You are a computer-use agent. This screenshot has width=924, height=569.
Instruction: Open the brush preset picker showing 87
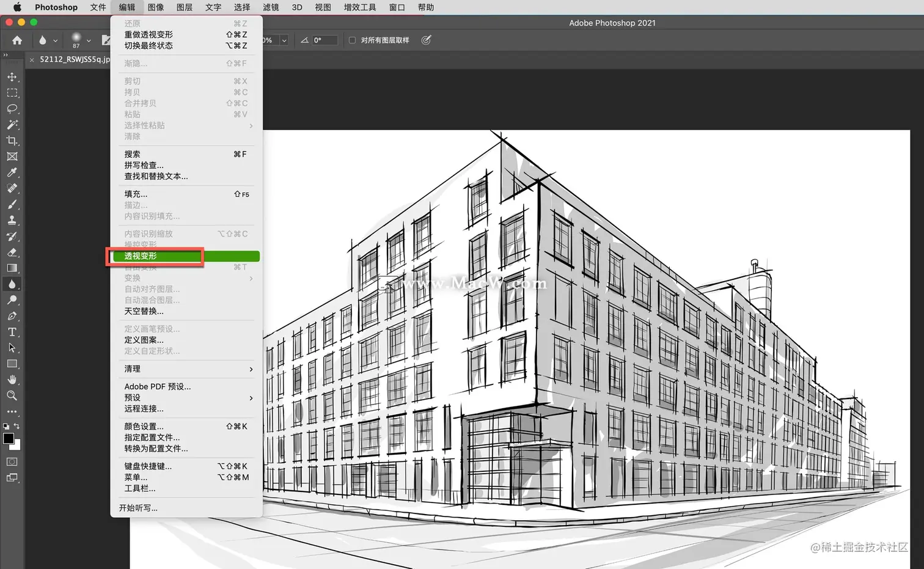(76, 40)
